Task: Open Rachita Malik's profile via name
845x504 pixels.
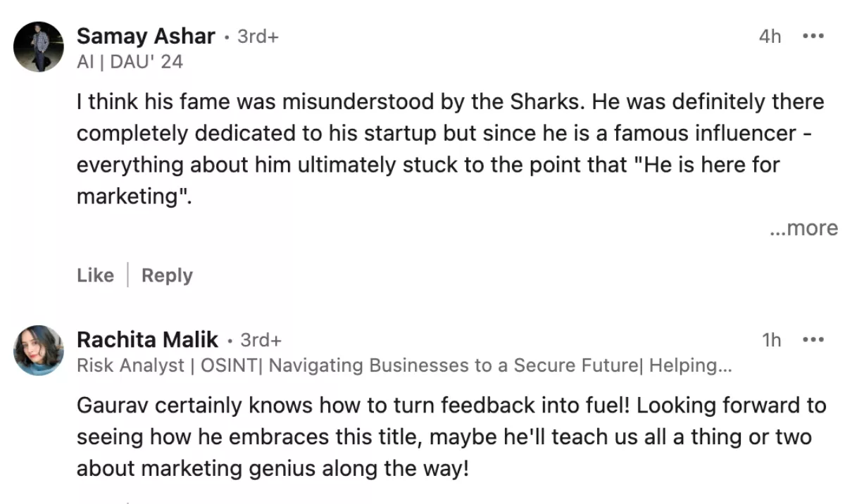Action: pyautogui.click(x=147, y=340)
